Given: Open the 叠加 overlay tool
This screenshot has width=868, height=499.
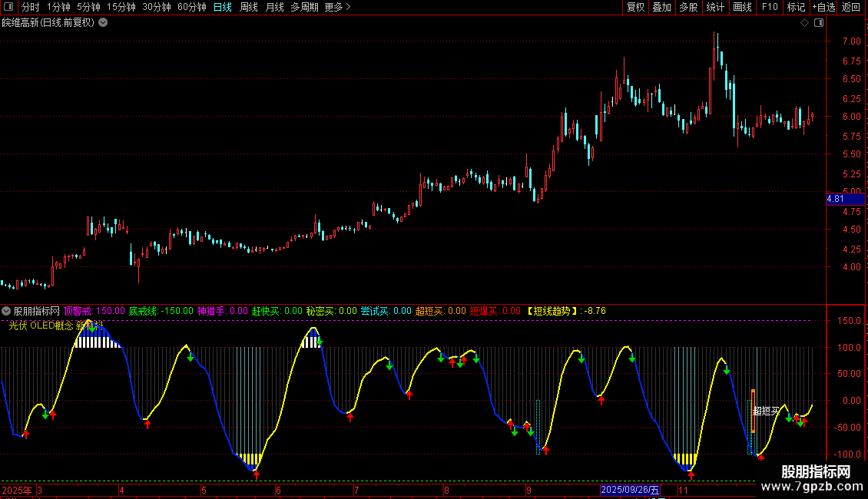Looking at the screenshot, I should [661, 7].
